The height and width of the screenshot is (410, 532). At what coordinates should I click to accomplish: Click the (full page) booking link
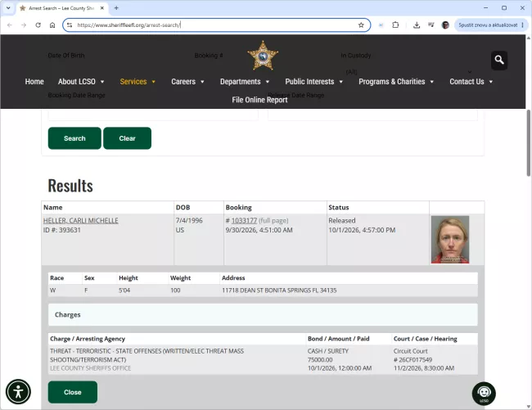273,221
